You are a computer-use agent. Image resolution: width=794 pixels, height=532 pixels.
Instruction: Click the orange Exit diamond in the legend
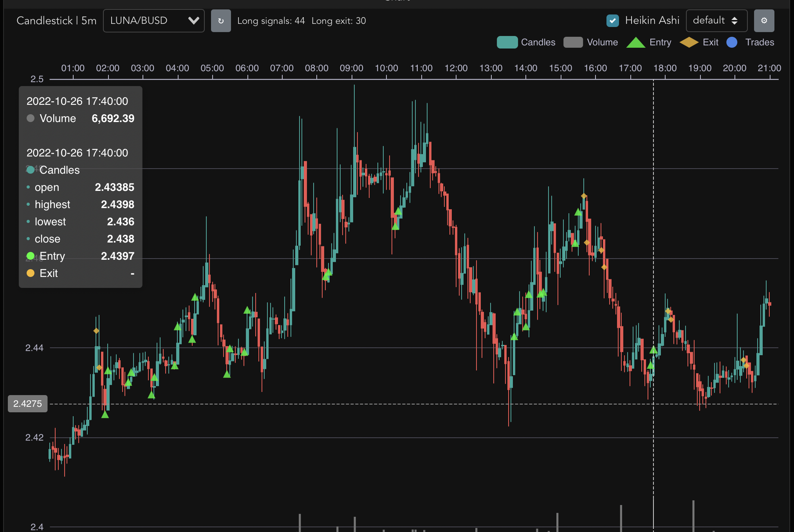(689, 42)
